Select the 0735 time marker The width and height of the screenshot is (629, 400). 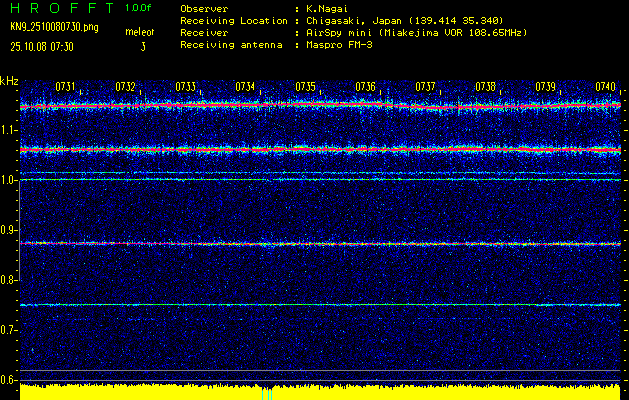(x=306, y=88)
